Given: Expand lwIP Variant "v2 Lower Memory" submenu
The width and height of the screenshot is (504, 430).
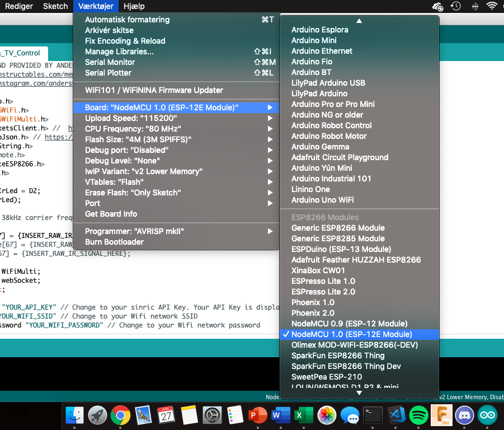Looking at the screenshot, I should pos(176,171).
